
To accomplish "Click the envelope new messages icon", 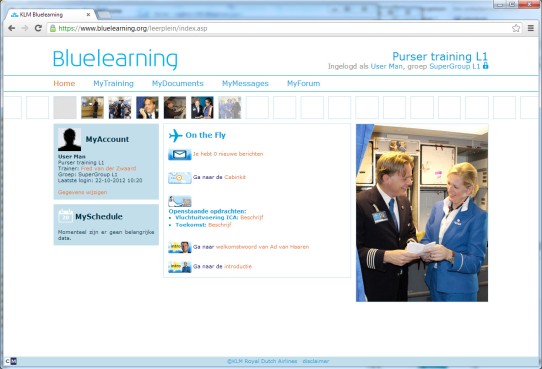I will pyautogui.click(x=180, y=154).
